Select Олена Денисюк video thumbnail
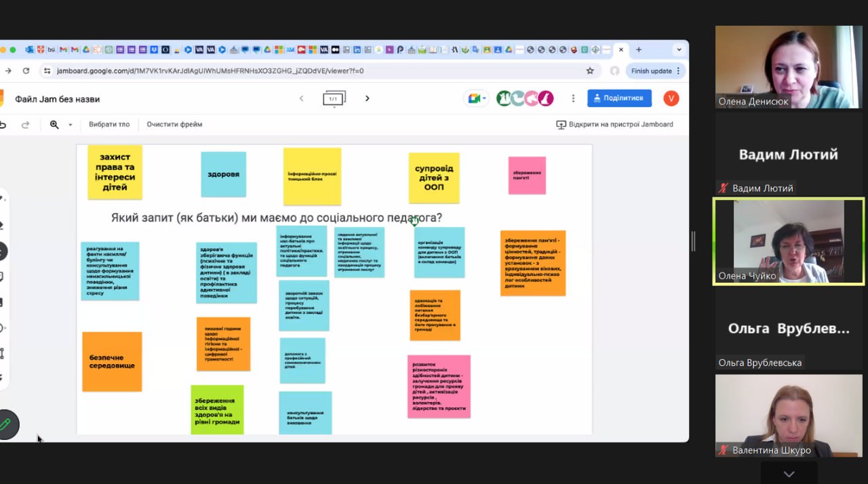The height and width of the screenshot is (484, 868). pyautogui.click(x=788, y=67)
